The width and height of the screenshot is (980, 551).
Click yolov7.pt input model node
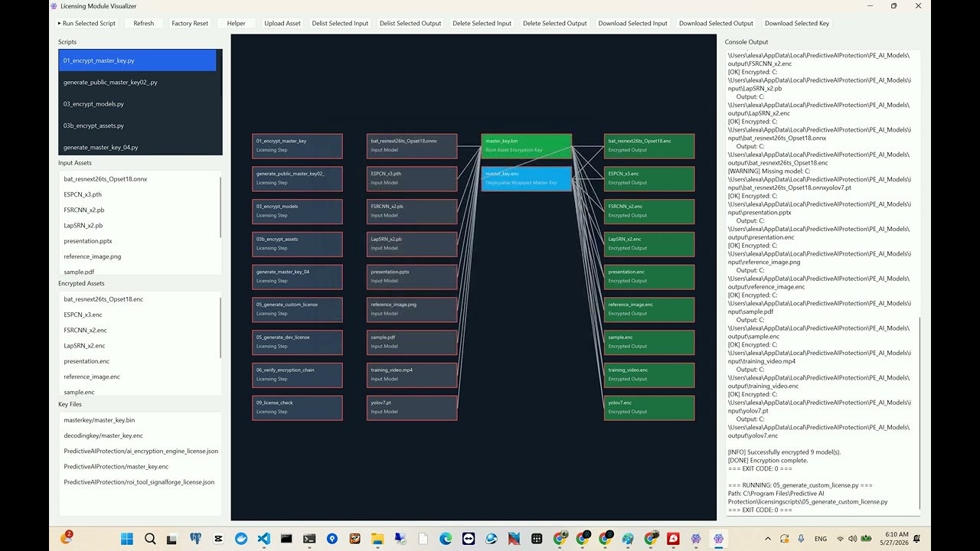(x=412, y=407)
